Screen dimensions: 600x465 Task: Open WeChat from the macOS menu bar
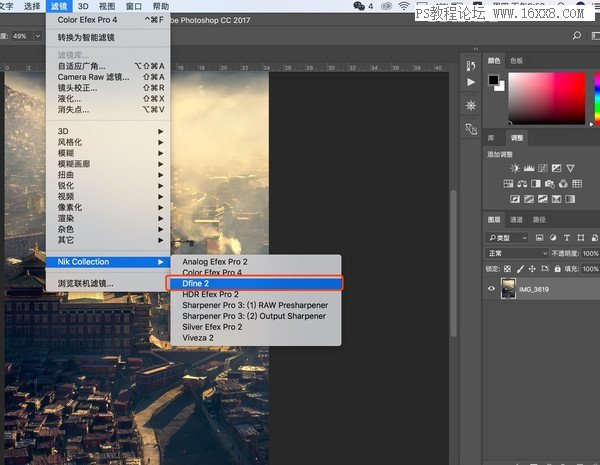360,6
